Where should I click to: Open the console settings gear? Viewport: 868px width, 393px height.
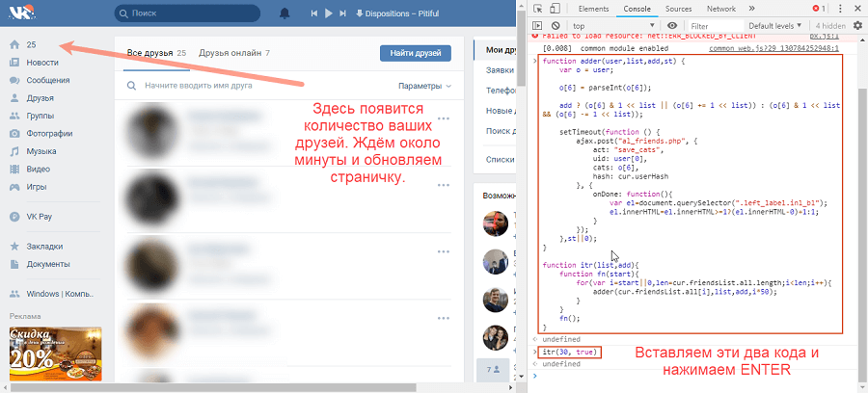(x=857, y=25)
